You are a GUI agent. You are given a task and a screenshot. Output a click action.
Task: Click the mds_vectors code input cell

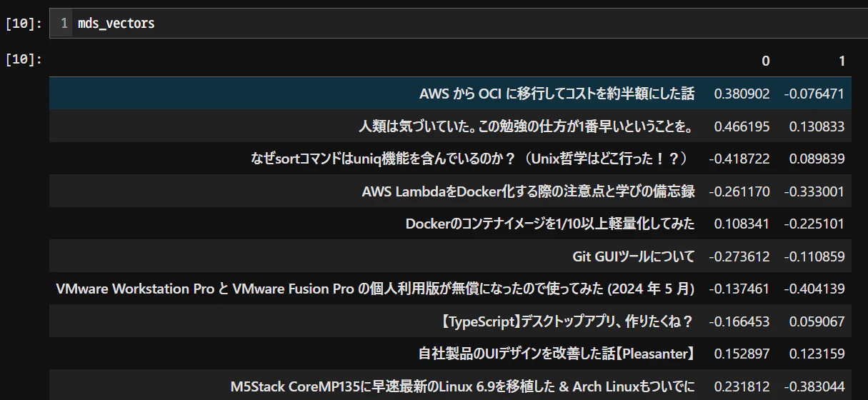[x=457, y=24]
